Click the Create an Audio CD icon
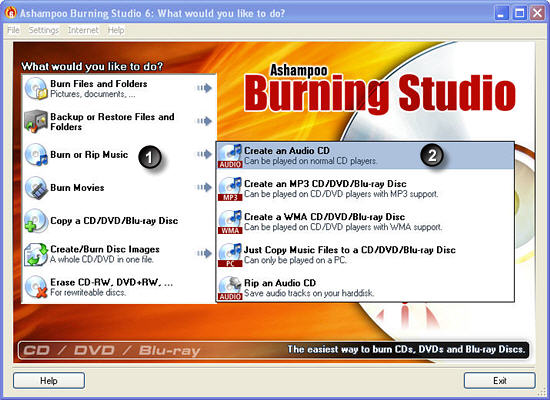550x400 pixels. pyautogui.click(x=230, y=155)
